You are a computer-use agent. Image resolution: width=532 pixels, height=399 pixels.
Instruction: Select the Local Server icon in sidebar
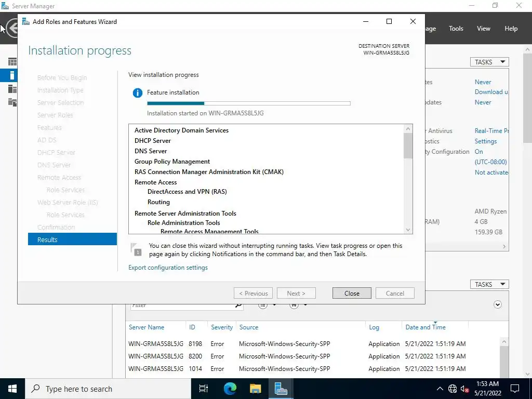pos(12,75)
